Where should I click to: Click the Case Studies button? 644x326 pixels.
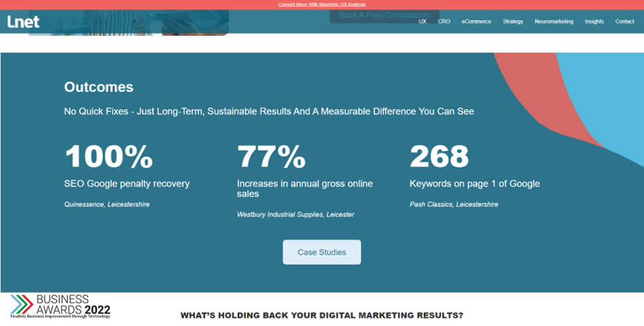coord(322,252)
